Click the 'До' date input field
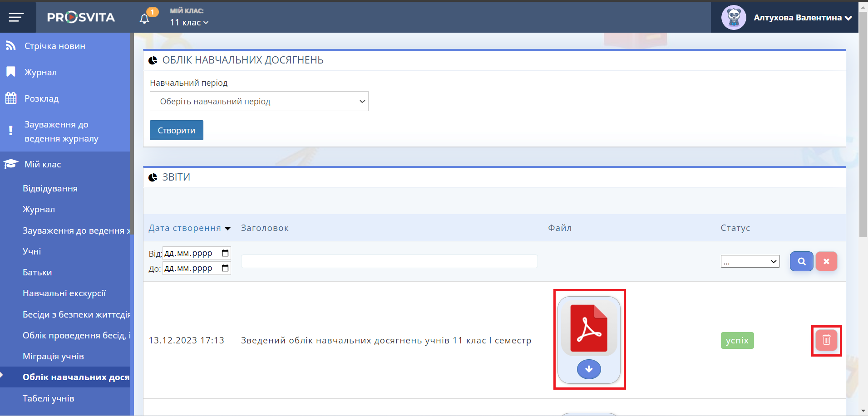868x416 pixels. pyautogui.click(x=191, y=268)
